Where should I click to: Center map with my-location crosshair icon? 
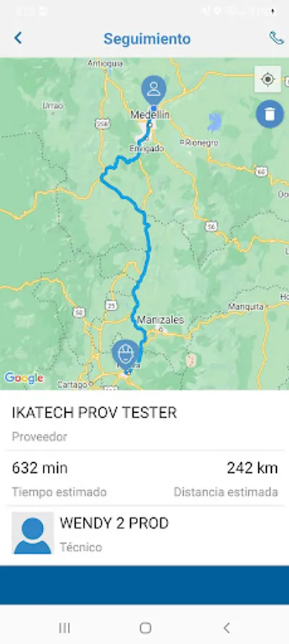(x=268, y=79)
